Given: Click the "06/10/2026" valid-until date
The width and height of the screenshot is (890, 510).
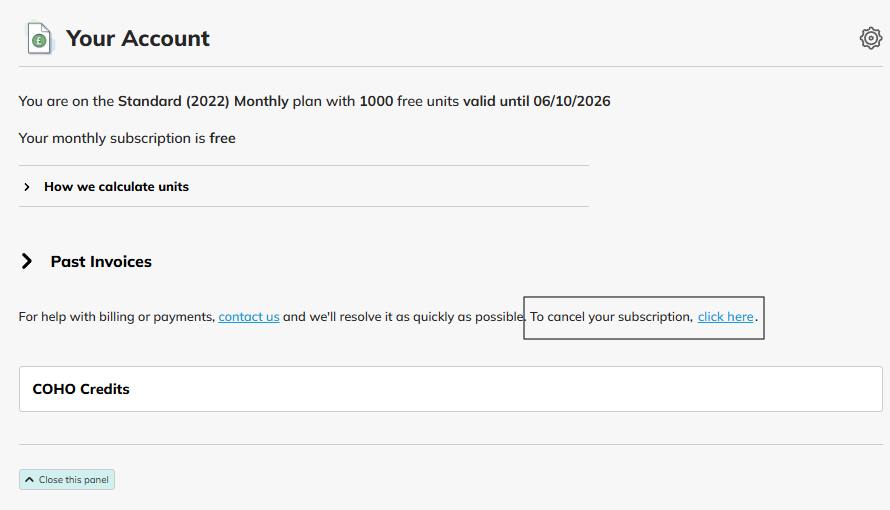Looking at the screenshot, I should point(572,101).
